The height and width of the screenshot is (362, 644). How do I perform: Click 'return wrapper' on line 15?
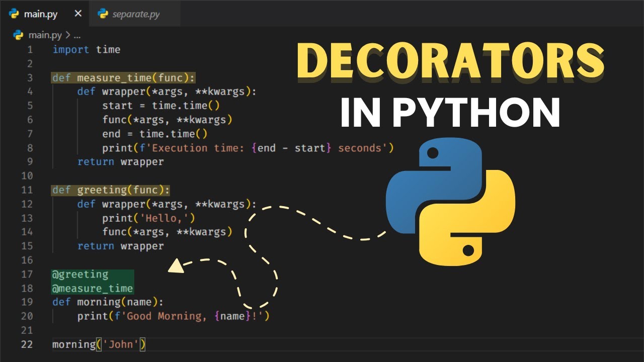click(121, 246)
